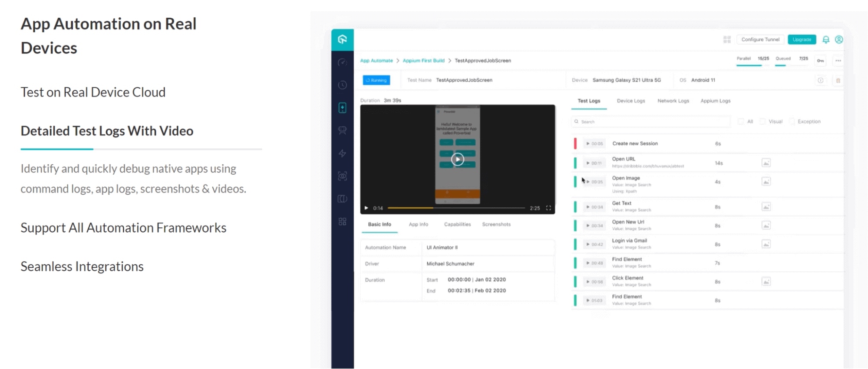Open the robot automation sidebar icon
Image resolution: width=868 pixels, height=369 pixels.
pyautogui.click(x=342, y=130)
